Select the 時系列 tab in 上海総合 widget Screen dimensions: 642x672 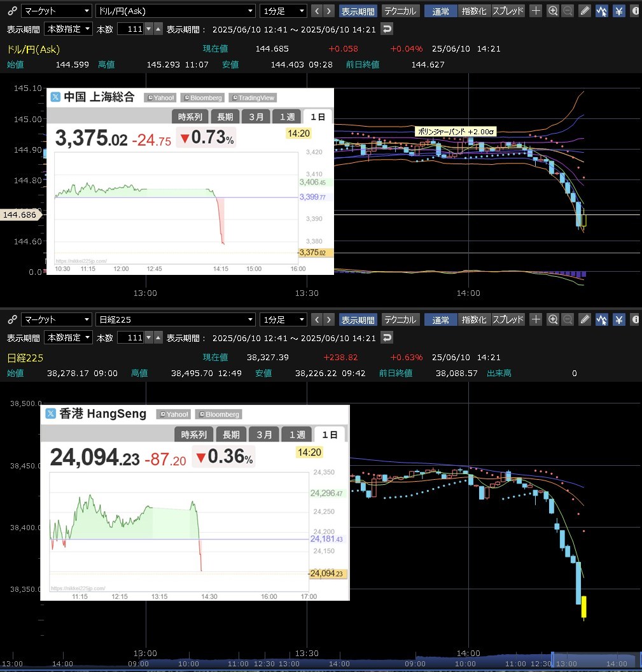pyautogui.click(x=190, y=116)
